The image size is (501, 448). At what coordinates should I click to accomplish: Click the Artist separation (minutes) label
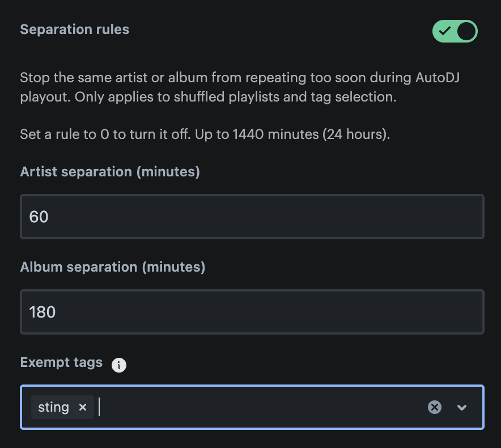pyautogui.click(x=110, y=172)
